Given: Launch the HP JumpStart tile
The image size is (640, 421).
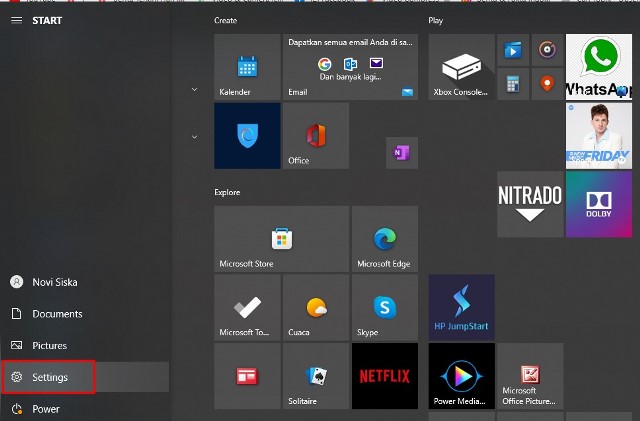Looking at the screenshot, I should point(462,307).
